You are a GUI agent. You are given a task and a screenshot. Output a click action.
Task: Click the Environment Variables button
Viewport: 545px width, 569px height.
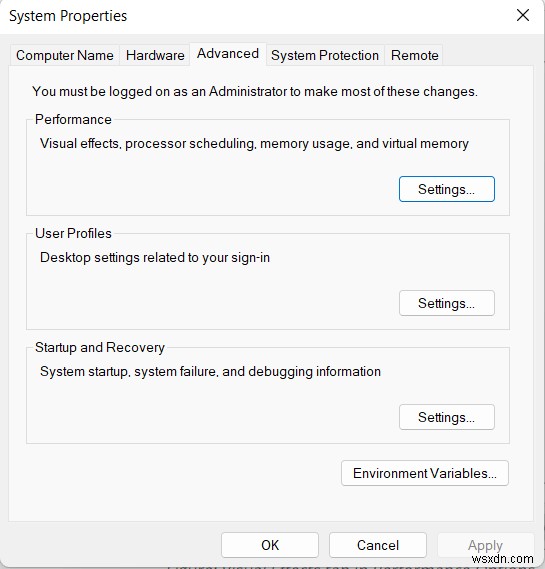coord(425,473)
